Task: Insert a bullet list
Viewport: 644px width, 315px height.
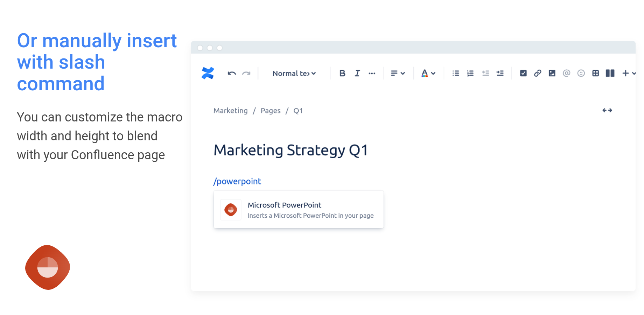Action: (456, 73)
